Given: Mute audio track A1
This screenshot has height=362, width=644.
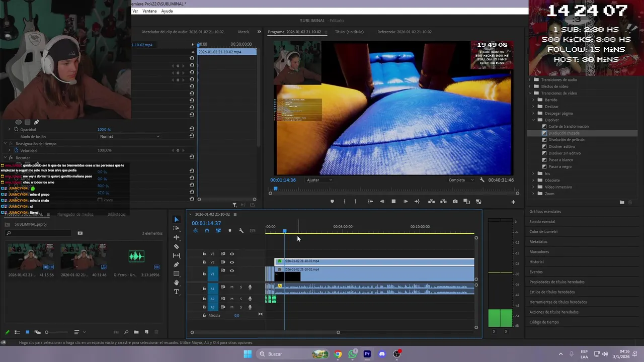Looking at the screenshot, I should pos(232,287).
